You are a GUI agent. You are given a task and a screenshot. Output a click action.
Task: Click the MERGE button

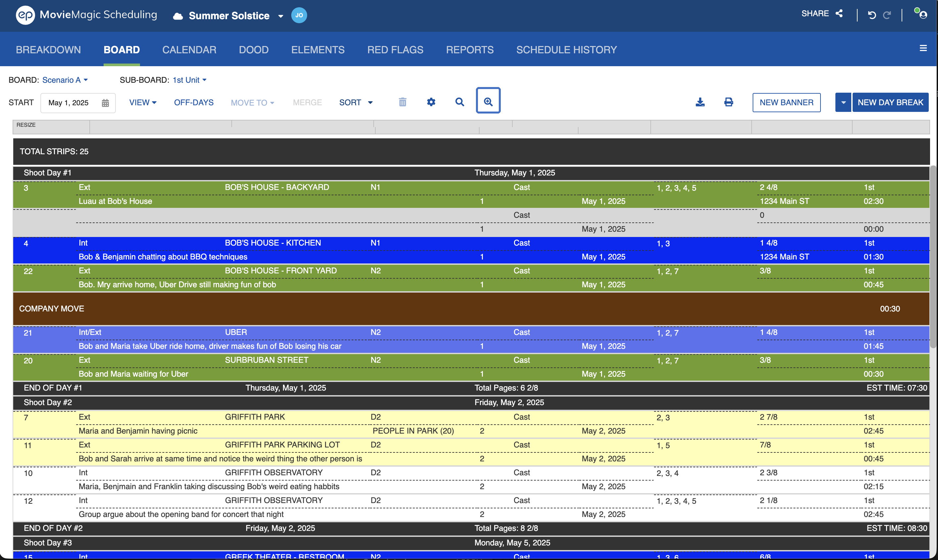(x=307, y=102)
